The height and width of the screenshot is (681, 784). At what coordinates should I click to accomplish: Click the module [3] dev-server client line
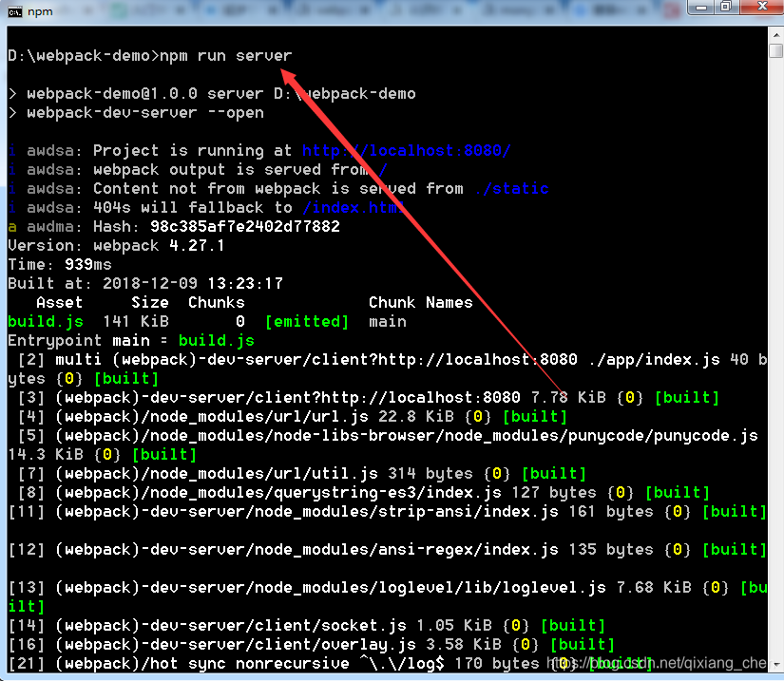point(369,398)
